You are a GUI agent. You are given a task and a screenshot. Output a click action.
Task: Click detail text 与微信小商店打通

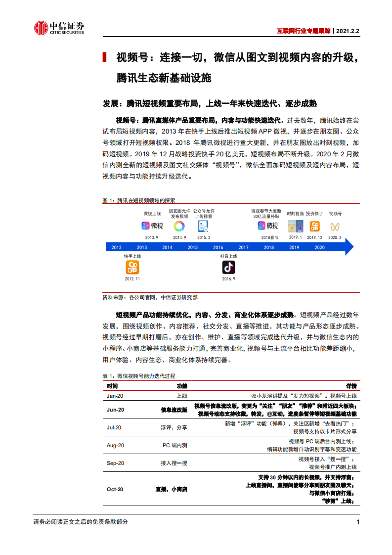point(331,493)
